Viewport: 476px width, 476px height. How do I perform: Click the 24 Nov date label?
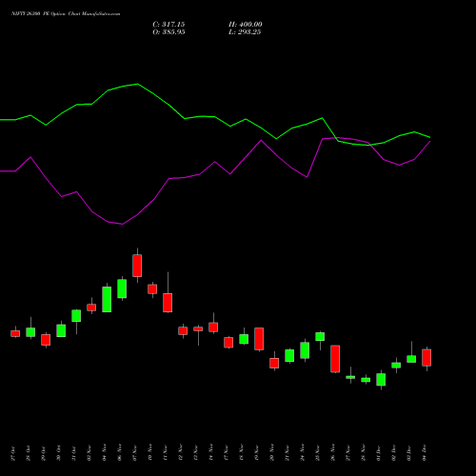[303, 453]
